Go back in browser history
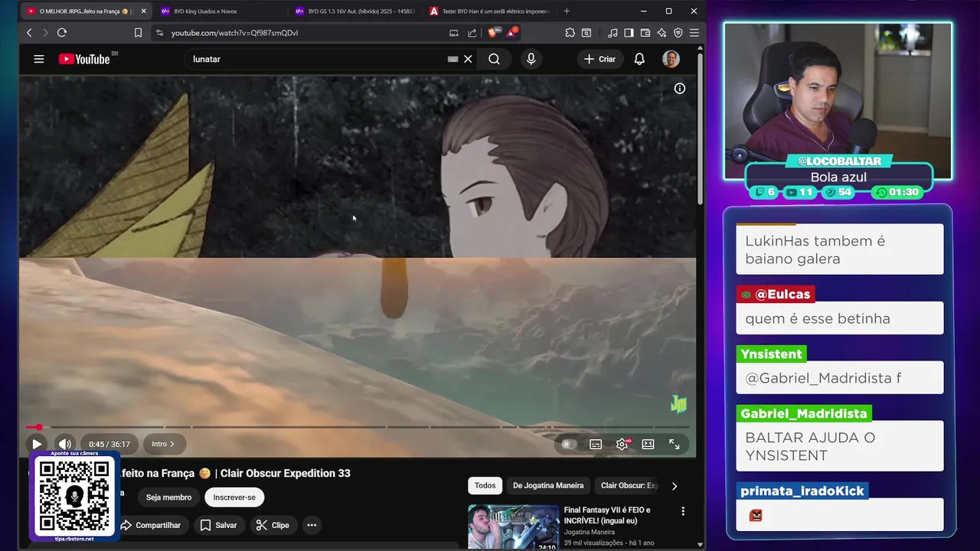Image resolution: width=980 pixels, height=551 pixels. 29,33
